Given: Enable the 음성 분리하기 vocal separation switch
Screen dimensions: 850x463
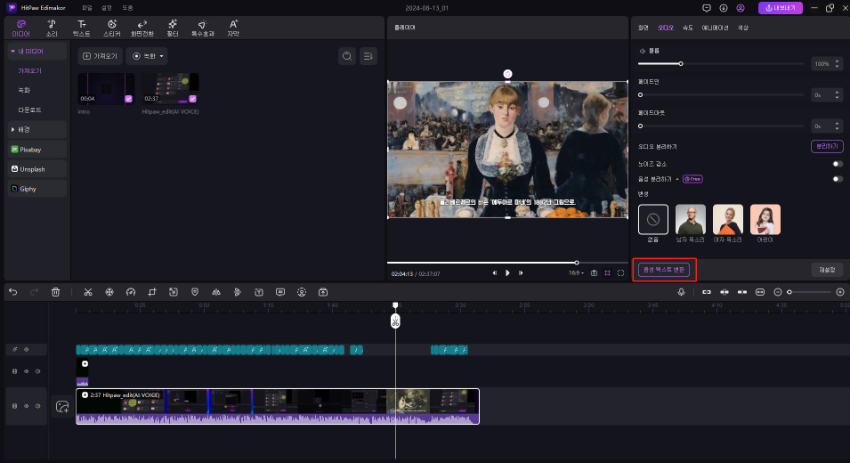Looking at the screenshot, I should tap(836, 179).
